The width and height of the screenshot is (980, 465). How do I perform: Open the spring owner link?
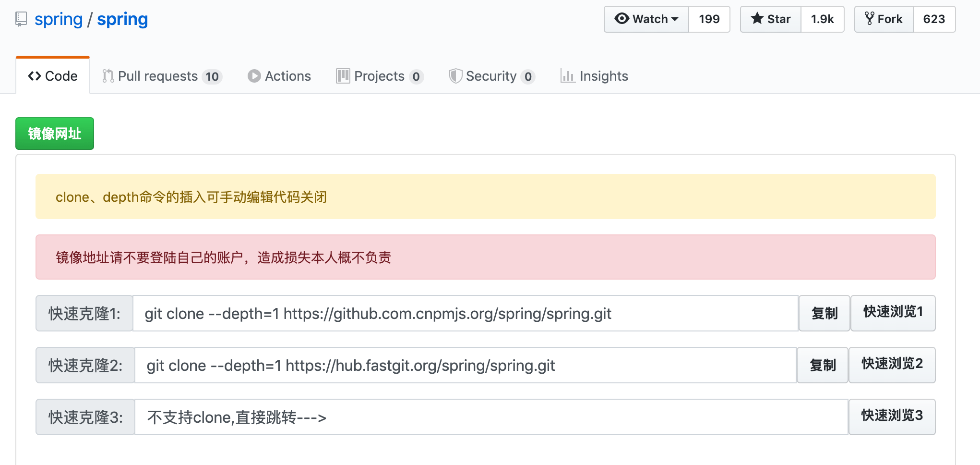(x=59, y=19)
